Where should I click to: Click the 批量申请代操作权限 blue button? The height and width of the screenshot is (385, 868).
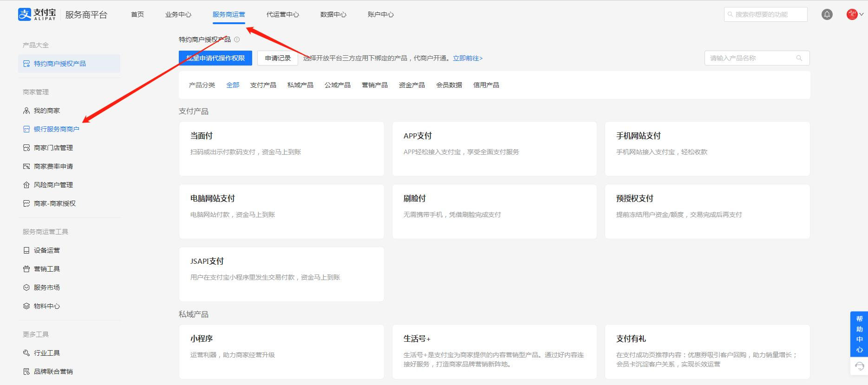pyautogui.click(x=215, y=58)
